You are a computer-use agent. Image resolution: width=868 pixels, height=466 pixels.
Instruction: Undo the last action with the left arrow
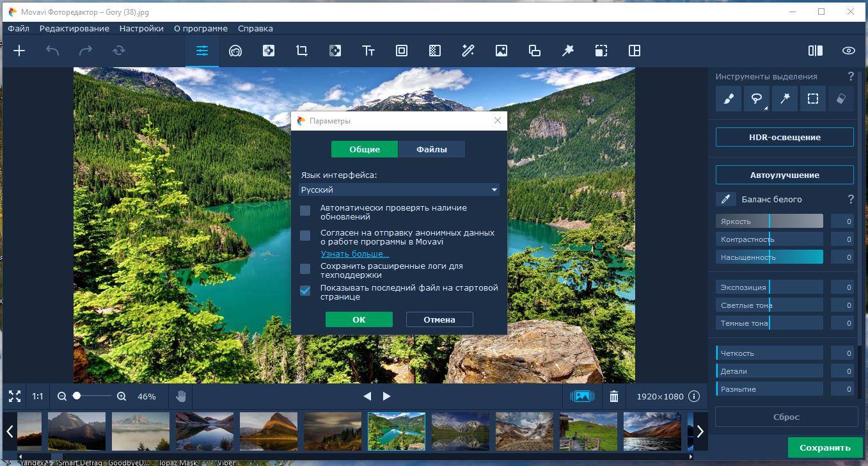pyautogui.click(x=52, y=51)
